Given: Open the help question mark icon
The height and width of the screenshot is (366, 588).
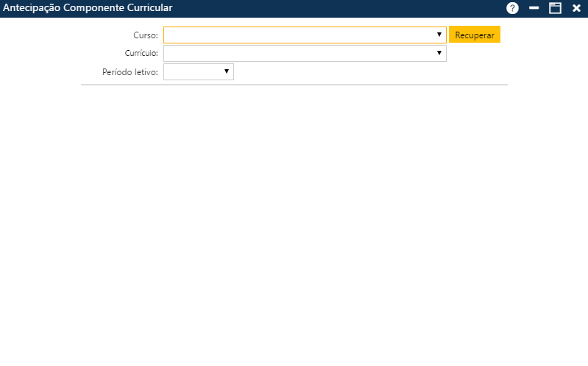Looking at the screenshot, I should click(512, 8).
